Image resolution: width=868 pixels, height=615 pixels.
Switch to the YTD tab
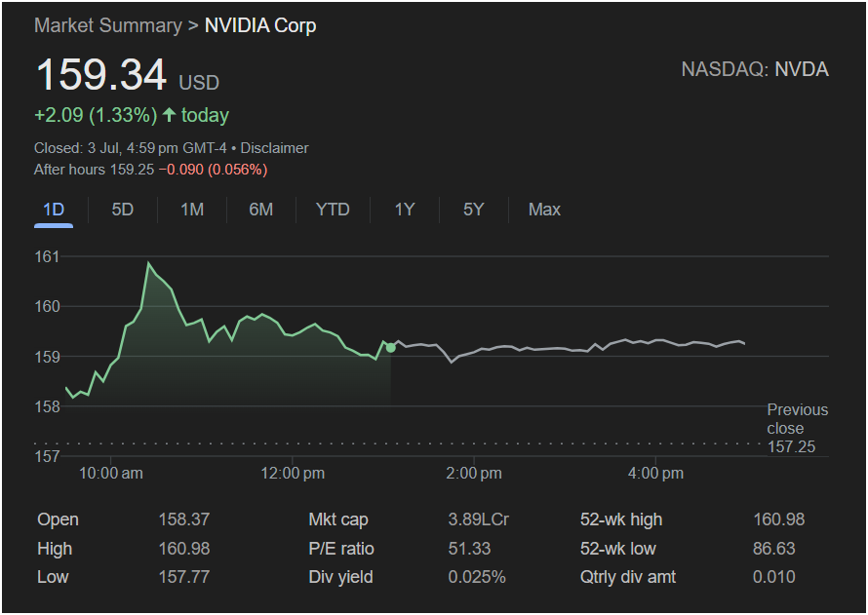333,210
